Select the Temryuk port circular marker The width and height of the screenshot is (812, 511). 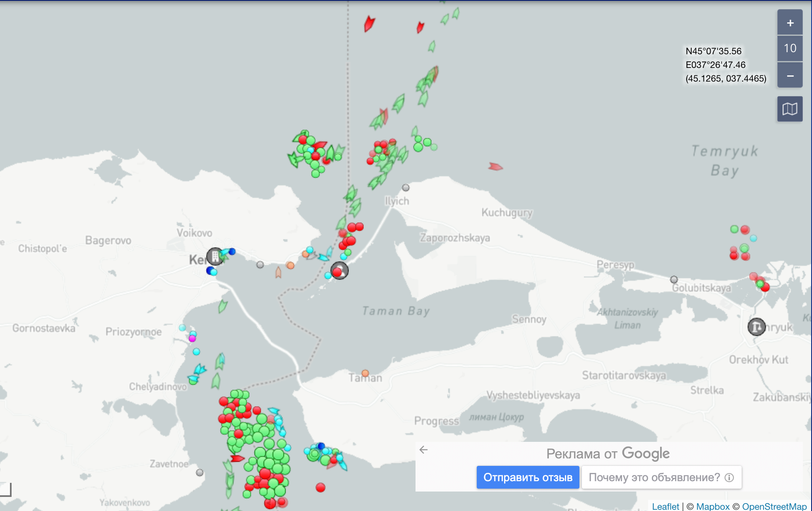tap(756, 327)
